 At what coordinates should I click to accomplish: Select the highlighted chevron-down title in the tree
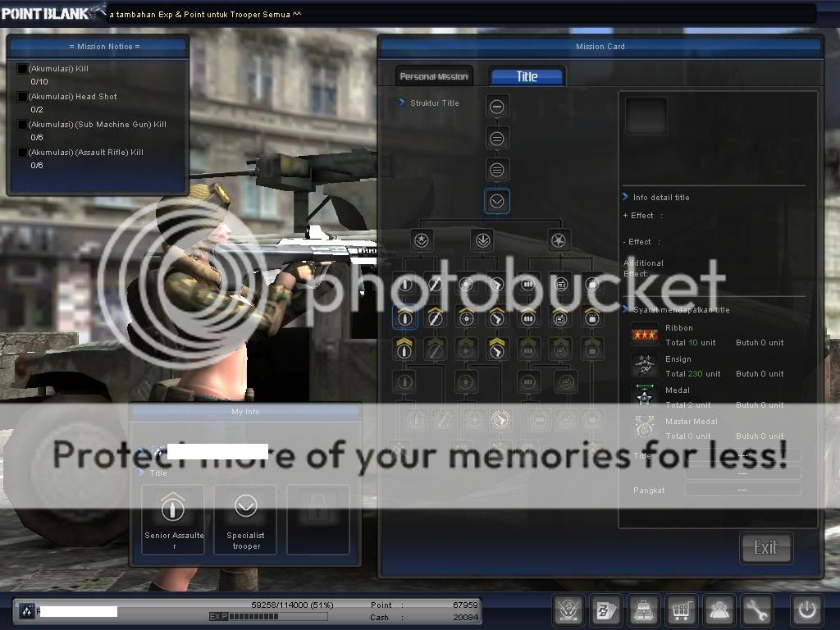click(x=496, y=202)
